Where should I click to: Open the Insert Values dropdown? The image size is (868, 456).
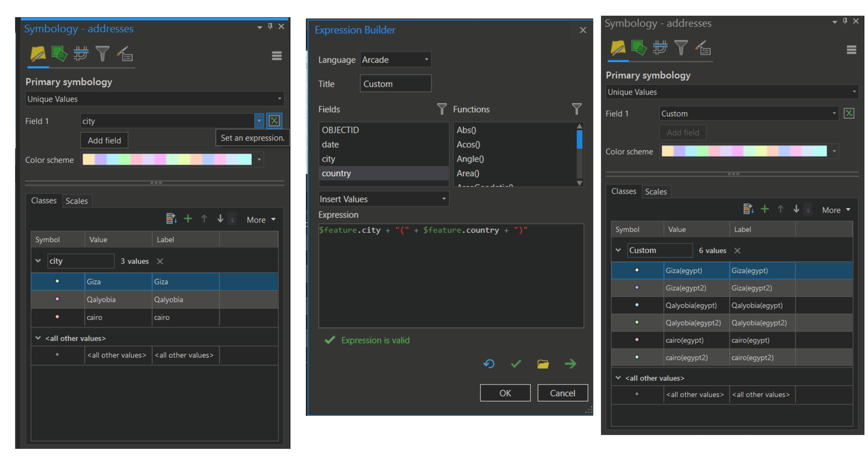[x=383, y=199]
